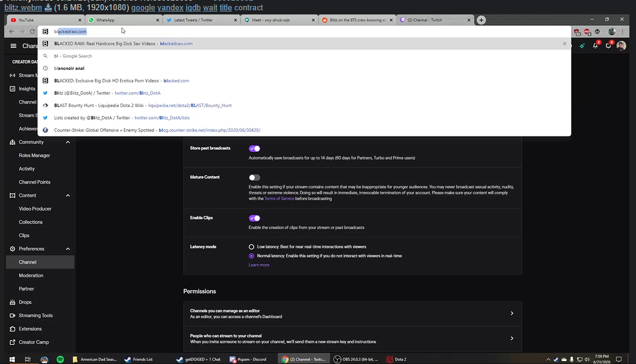Collapse the Content sidebar section
636x364 pixels.
click(x=67, y=196)
